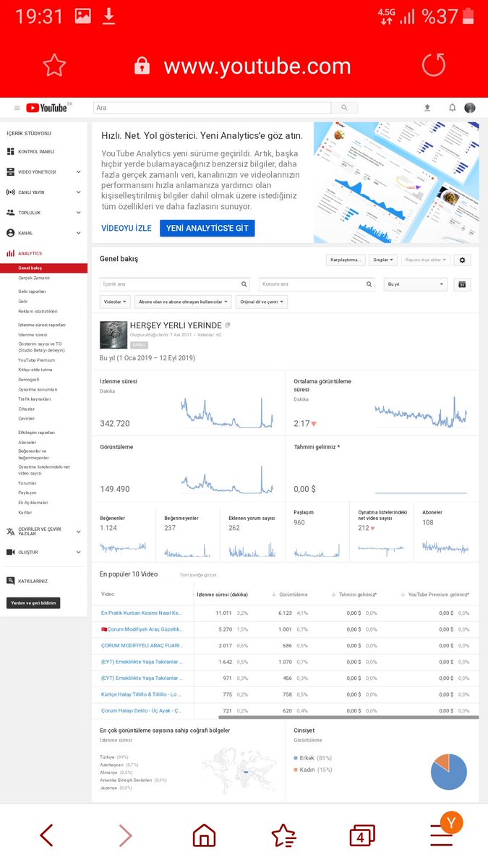Open Çorum Halayı Delilo video link
488x868 pixels.
pyautogui.click(x=141, y=711)
